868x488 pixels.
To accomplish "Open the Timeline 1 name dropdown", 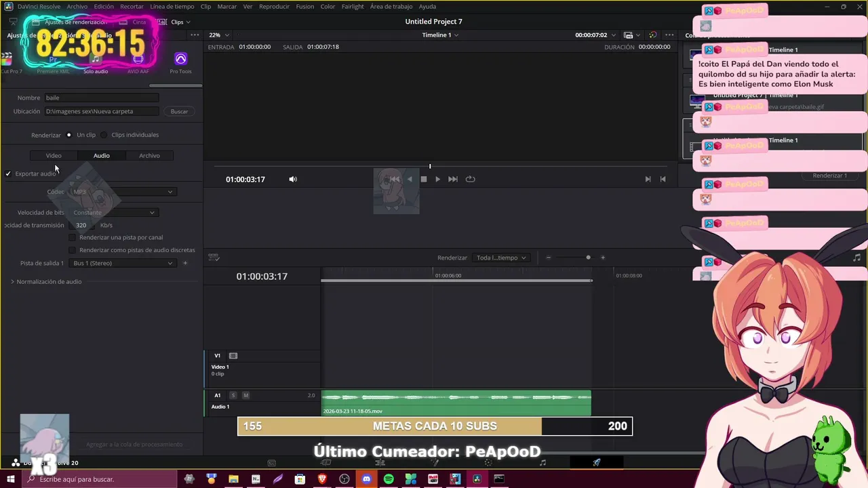I will click(440, 35).
